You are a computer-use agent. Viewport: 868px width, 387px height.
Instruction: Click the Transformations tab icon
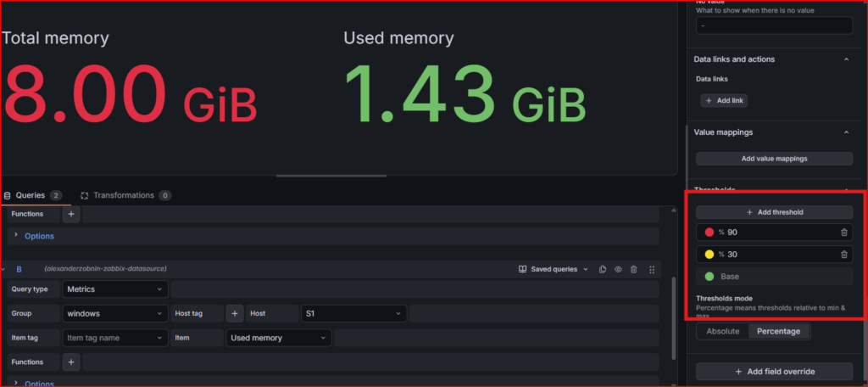coord(85,195)
